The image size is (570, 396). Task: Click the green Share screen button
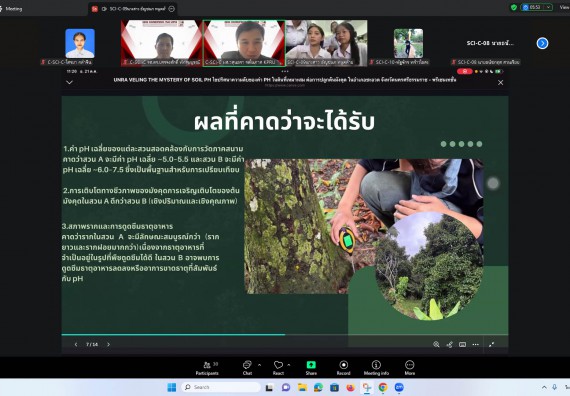pyautogui.click(x=311, y=368)
